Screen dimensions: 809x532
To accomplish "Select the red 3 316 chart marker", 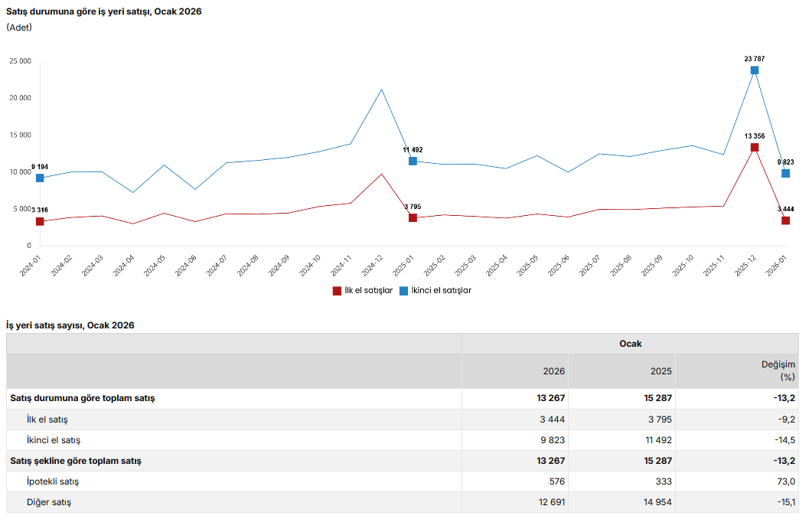I will pos(40,221).
